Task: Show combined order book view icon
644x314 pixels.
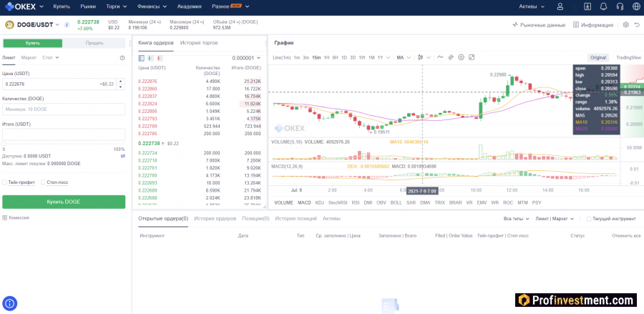Action: coord(142,58)
